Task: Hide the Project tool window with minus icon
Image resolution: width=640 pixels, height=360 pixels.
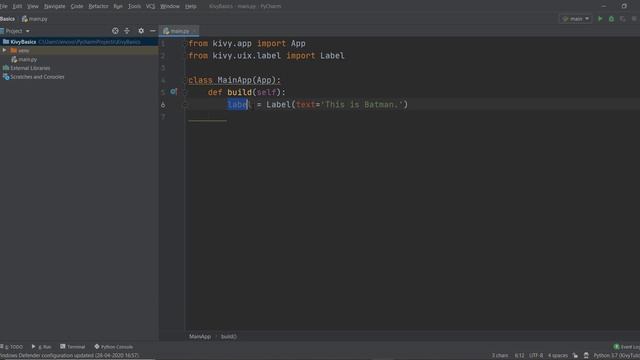Action: coord(153,31)
